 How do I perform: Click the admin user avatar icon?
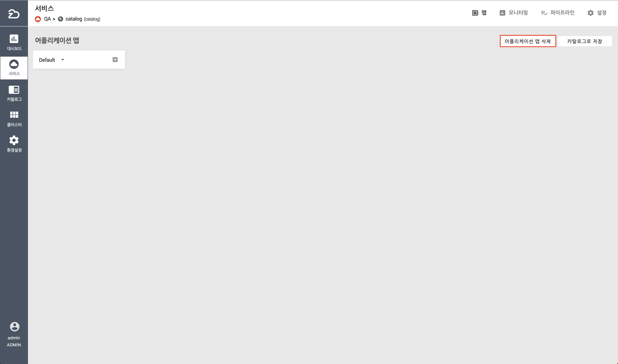pyautogui.click(x=15, y=326)
